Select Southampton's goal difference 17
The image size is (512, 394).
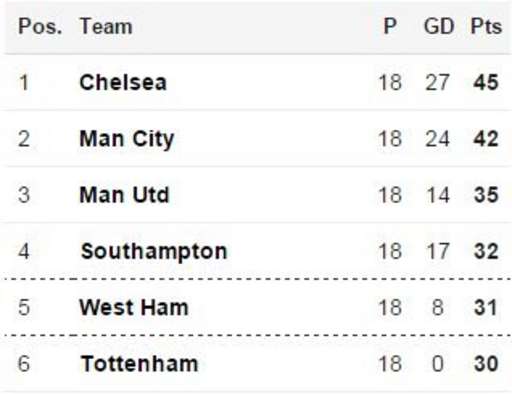tap(438, 251)
